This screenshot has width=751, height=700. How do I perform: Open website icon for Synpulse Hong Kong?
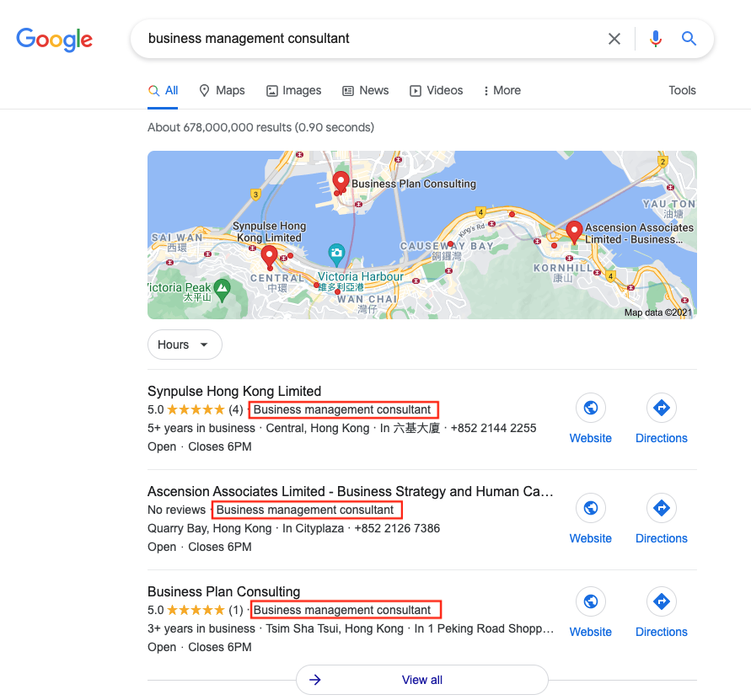[x=590, y=409]
